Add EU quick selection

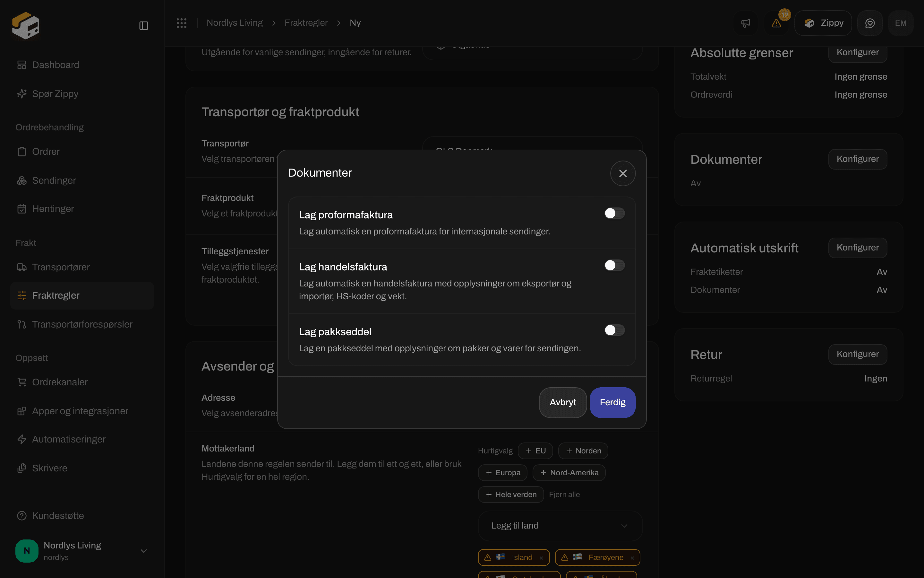click(535, 451)
